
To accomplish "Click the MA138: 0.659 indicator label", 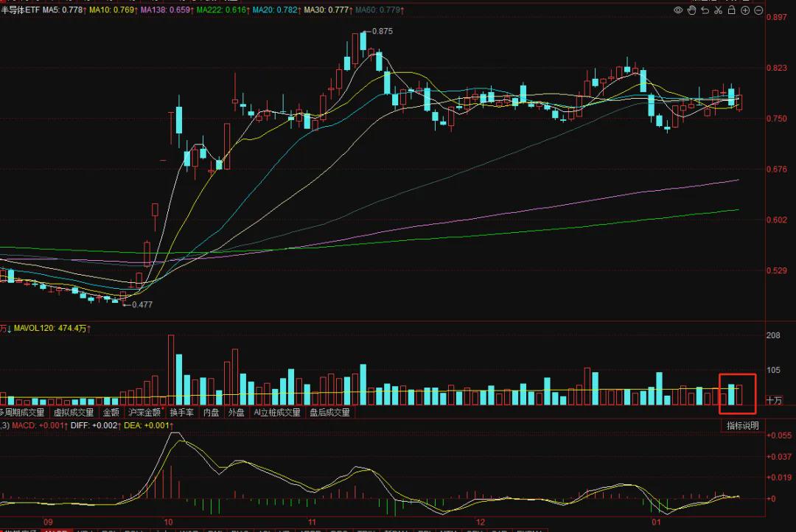I will pyautogui.click(x=167, y=10).
